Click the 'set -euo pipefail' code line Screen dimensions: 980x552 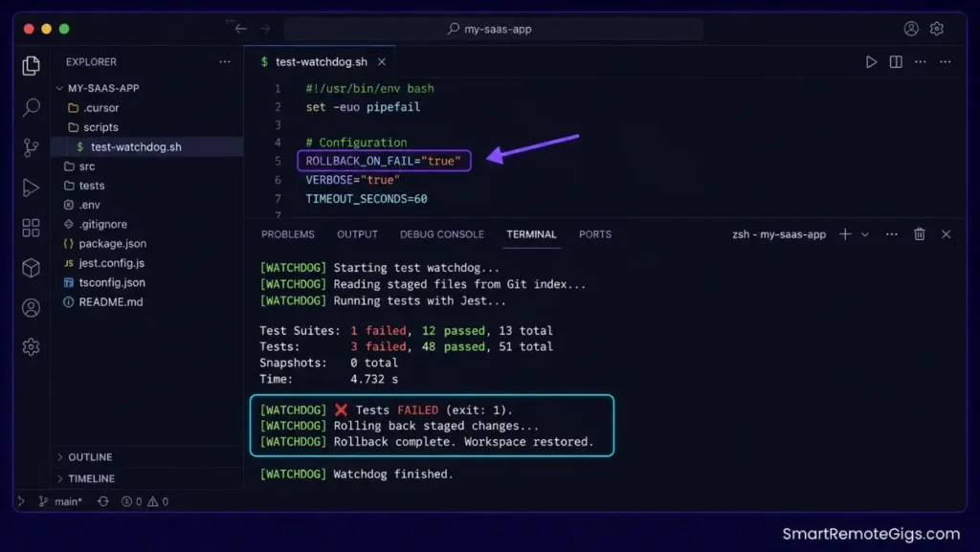click(363, 107)
